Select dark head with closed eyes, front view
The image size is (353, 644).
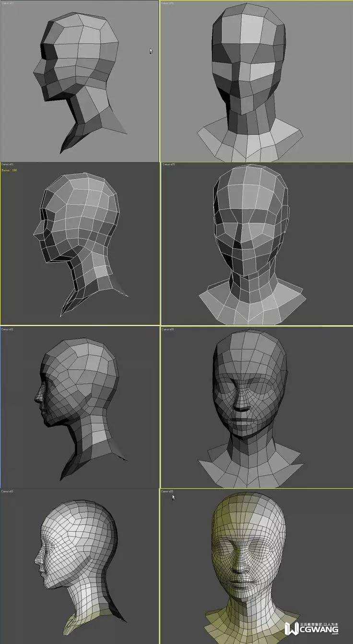(250, 408)
